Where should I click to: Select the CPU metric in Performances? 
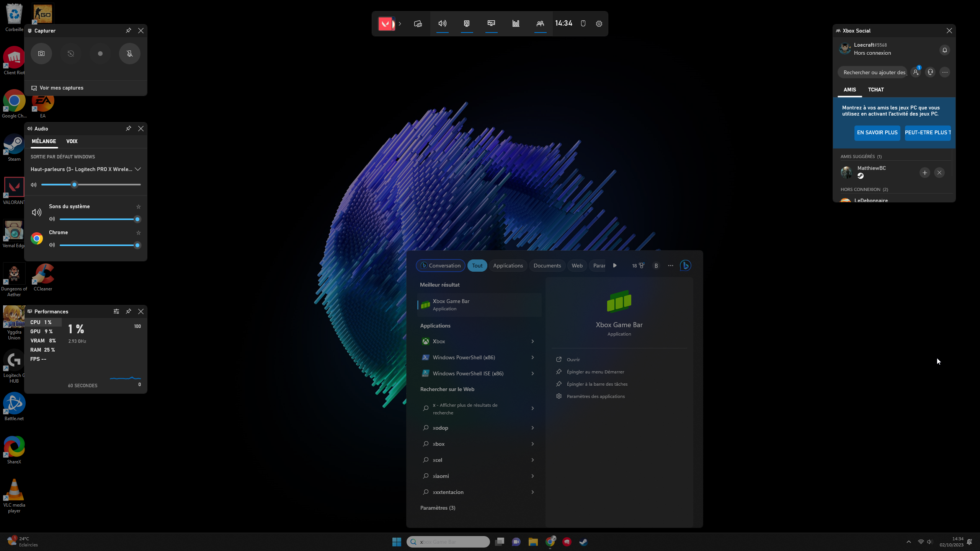[x=43, y=323]
